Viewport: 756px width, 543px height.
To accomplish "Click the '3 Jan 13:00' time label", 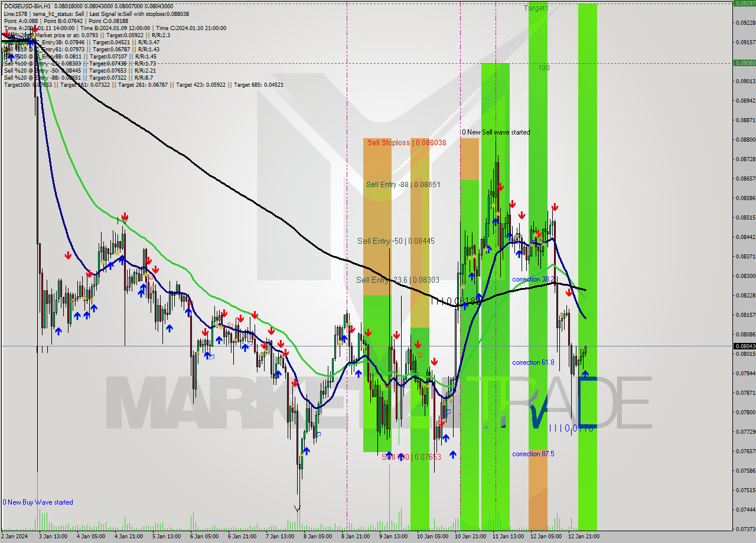I will [53, 537].
